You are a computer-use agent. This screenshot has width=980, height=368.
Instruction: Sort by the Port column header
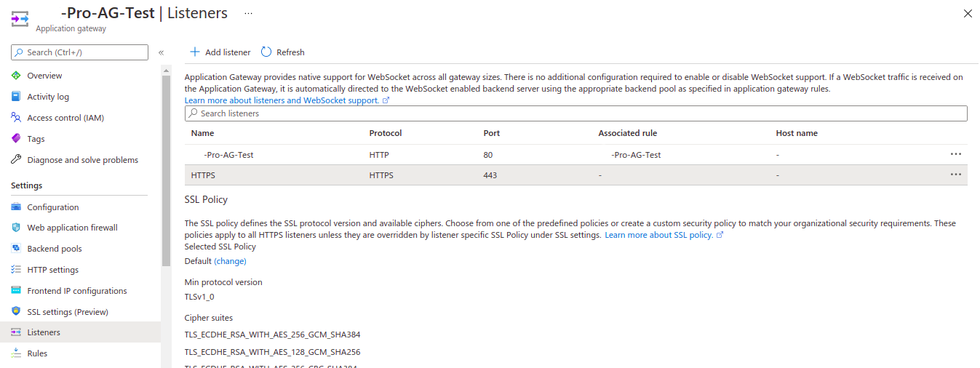click(x=492, y=133)
